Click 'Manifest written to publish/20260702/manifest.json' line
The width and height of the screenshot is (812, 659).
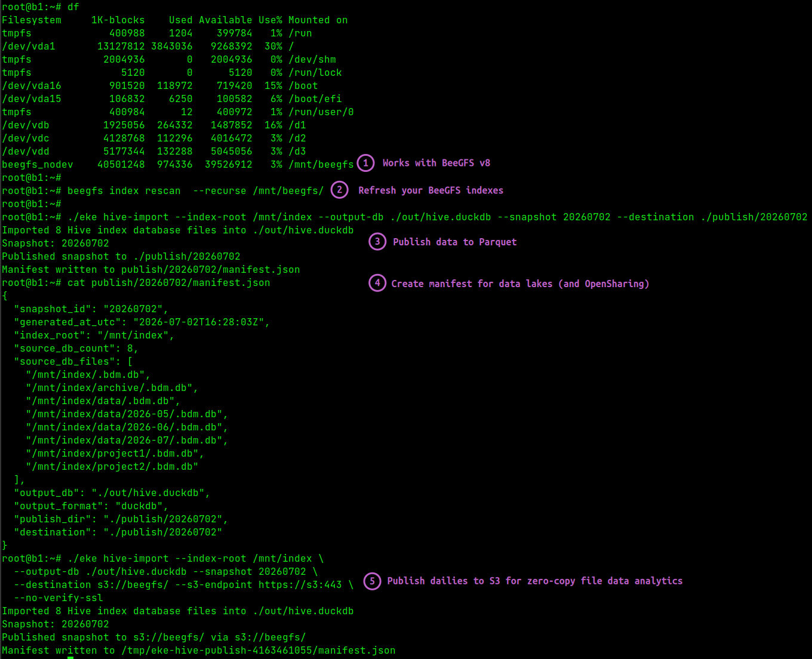point(151,270)
